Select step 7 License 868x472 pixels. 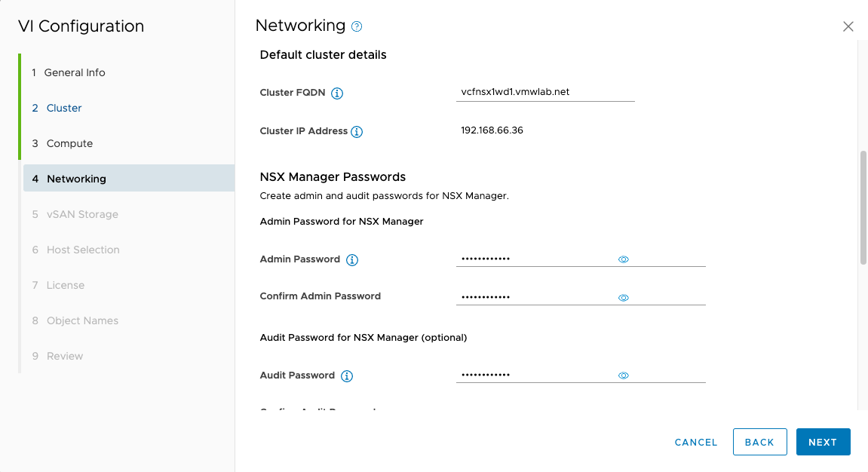(x=59, y=285)
